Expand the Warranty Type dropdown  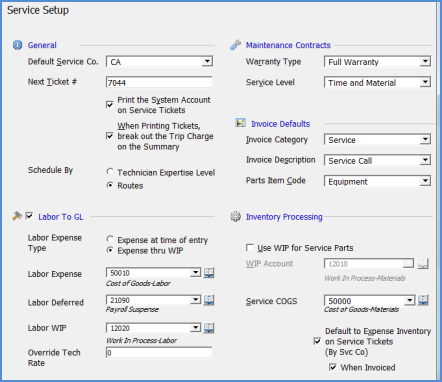coord(425,62)
